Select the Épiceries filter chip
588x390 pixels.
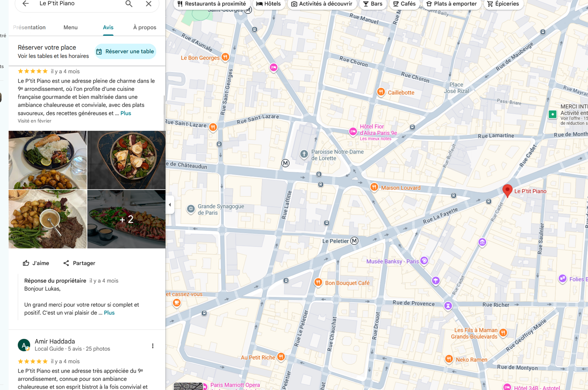(x=503, y=4)
